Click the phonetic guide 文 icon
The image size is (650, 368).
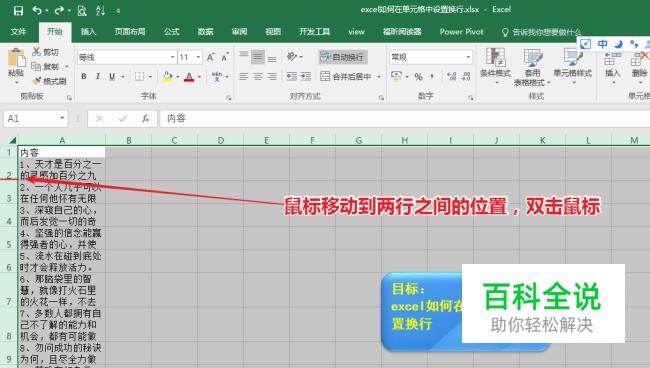(216, 77)
